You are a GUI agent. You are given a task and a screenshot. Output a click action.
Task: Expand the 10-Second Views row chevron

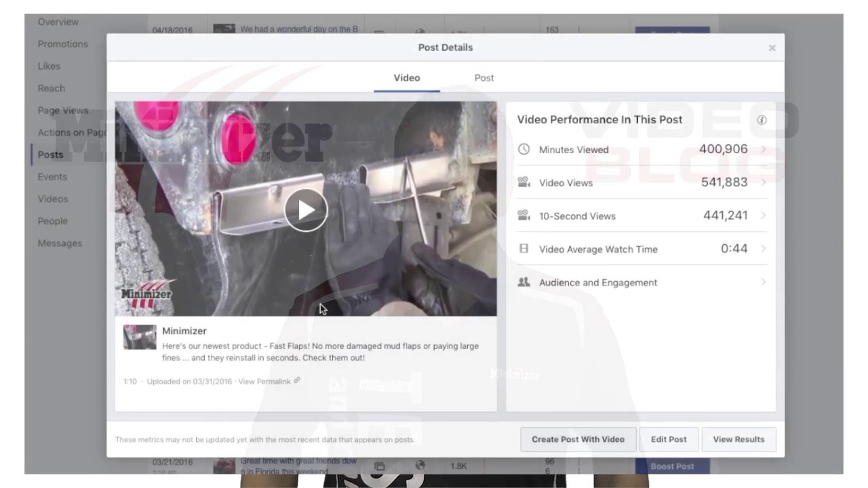coord(763,216)
